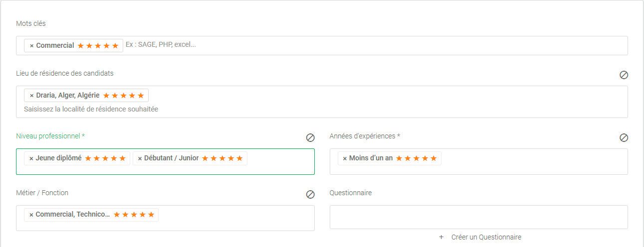Remove the Débutant / Junior tag
Viewport: 644px width, 247px height.
140,158
